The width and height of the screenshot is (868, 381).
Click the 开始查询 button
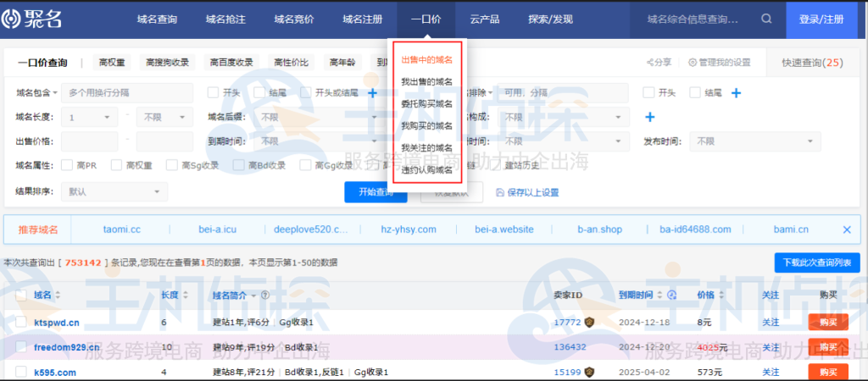pos(376,192)
